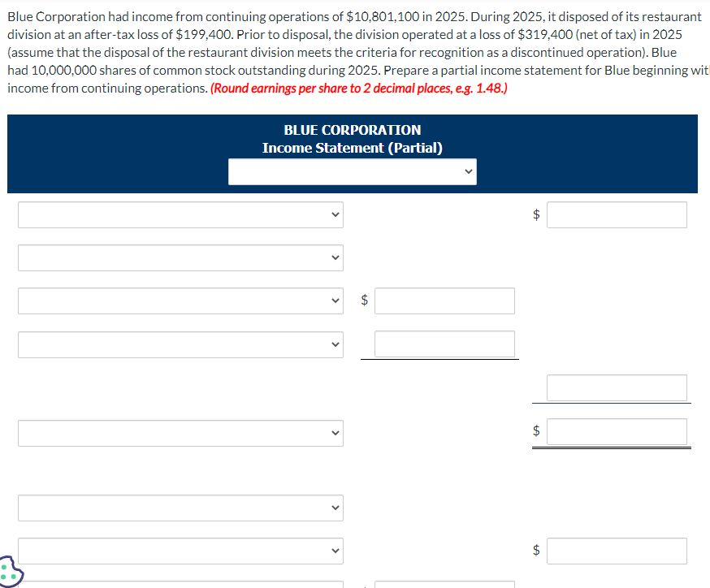
Task: Click the center dollar amount input field
Action: pyautogui.click(x=444, y=300)
